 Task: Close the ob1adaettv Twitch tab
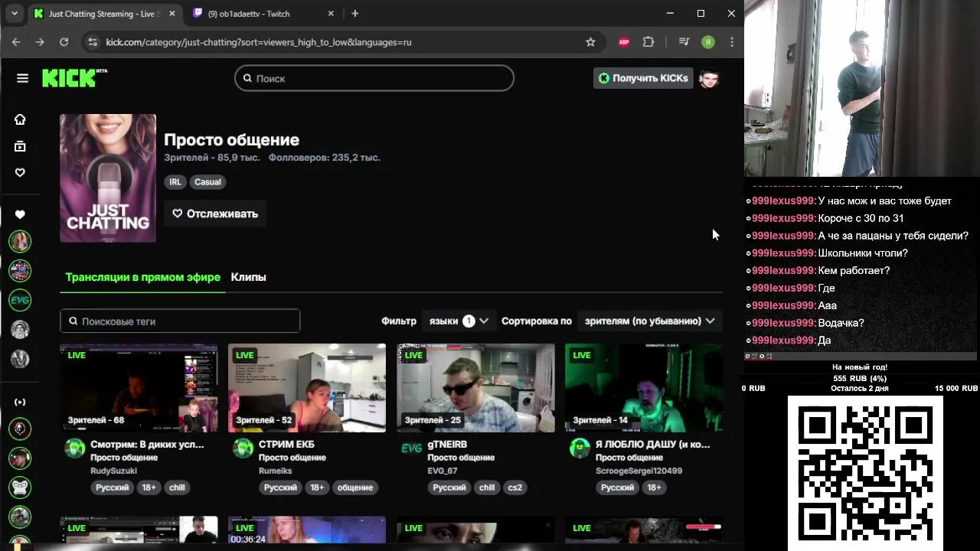pos(331,14)
